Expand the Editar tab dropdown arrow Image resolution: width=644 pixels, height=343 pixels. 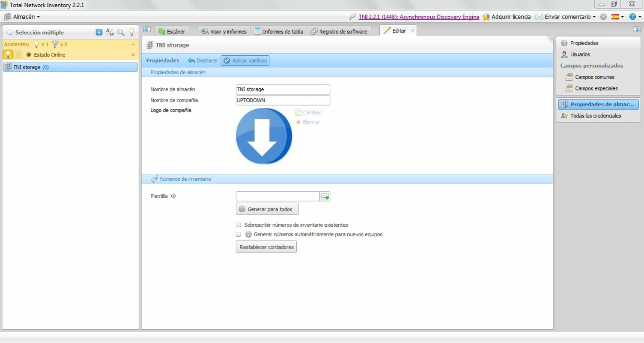tap(413, 31)
